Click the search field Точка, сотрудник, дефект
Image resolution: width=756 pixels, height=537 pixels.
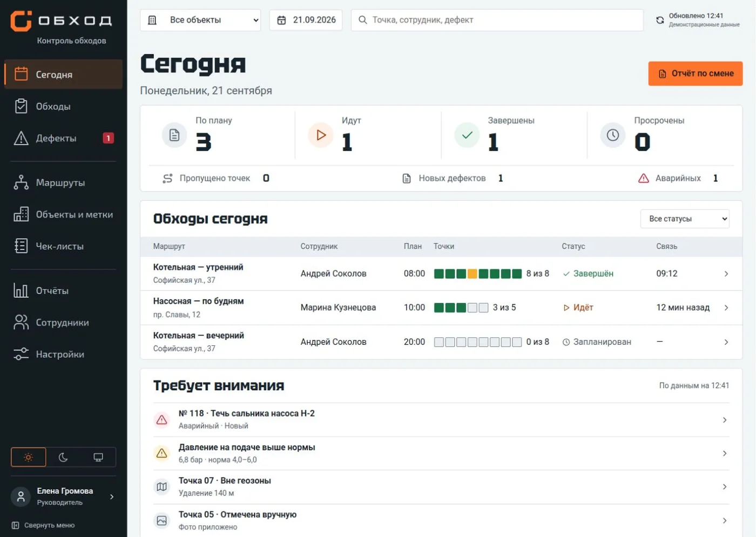point(497,20)
